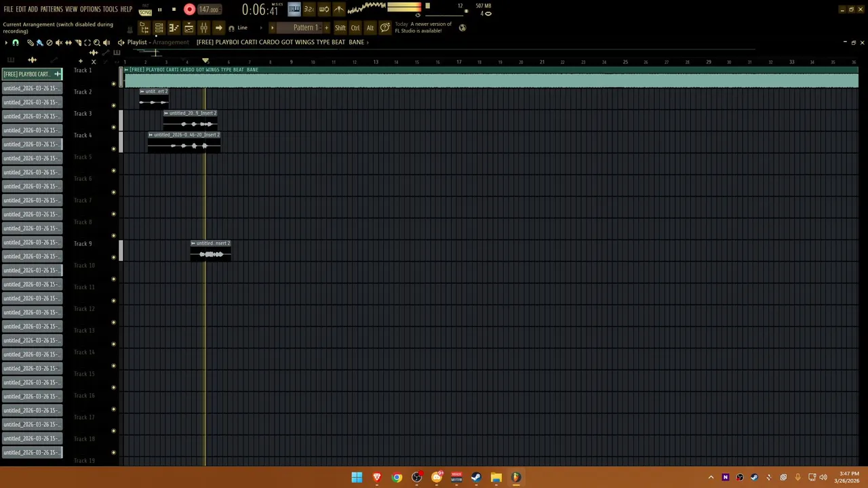
Task: Open Steam from the taskbar
Action: tap(476, 477)
